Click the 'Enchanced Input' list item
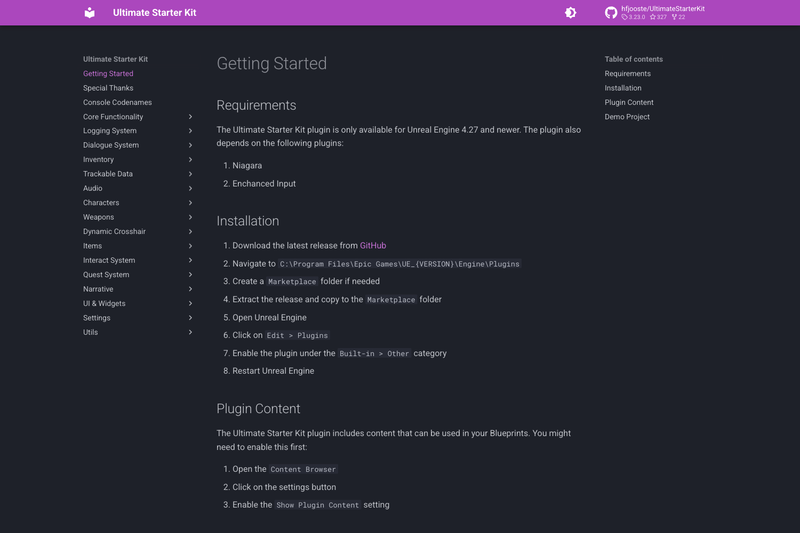The height and width of the screenshot is (533, 800). click(x=264, y=184)
